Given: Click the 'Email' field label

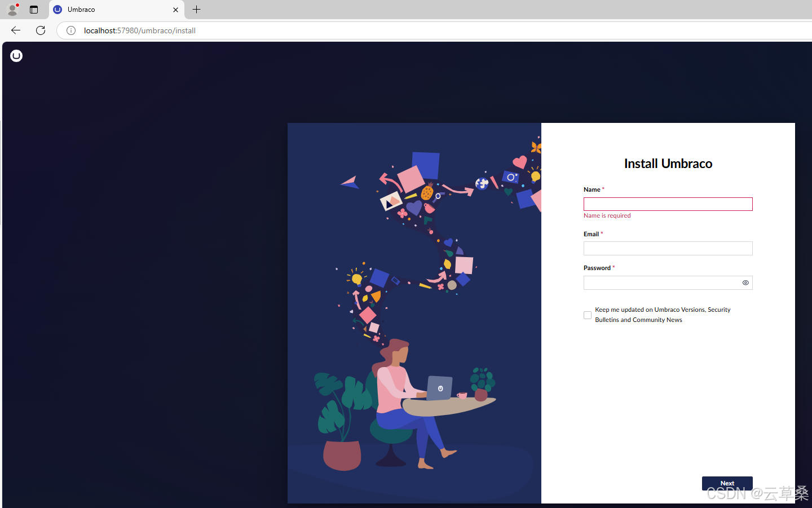Looking at the screenshot, I should pos(591,234).
